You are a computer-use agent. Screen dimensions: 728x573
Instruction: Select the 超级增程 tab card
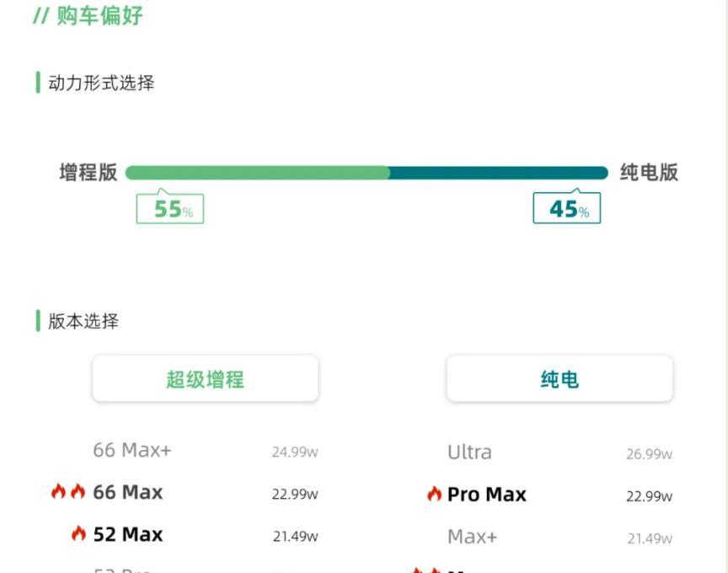click(x=205, y=379)
